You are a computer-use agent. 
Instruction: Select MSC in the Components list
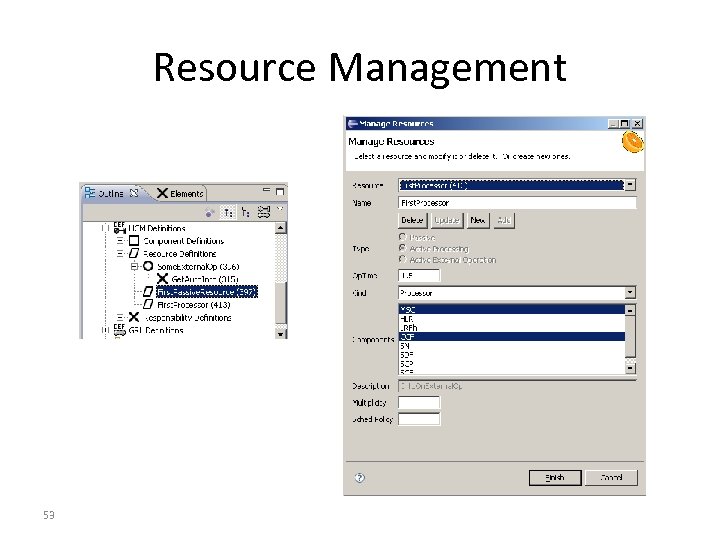pyautogui.click(x=512, y=309)
